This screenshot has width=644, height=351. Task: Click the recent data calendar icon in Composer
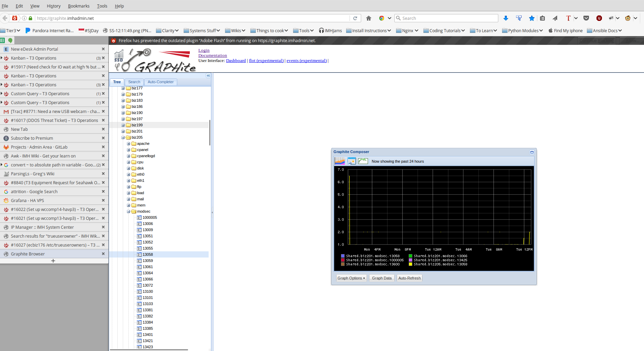[x=352, y=161]
